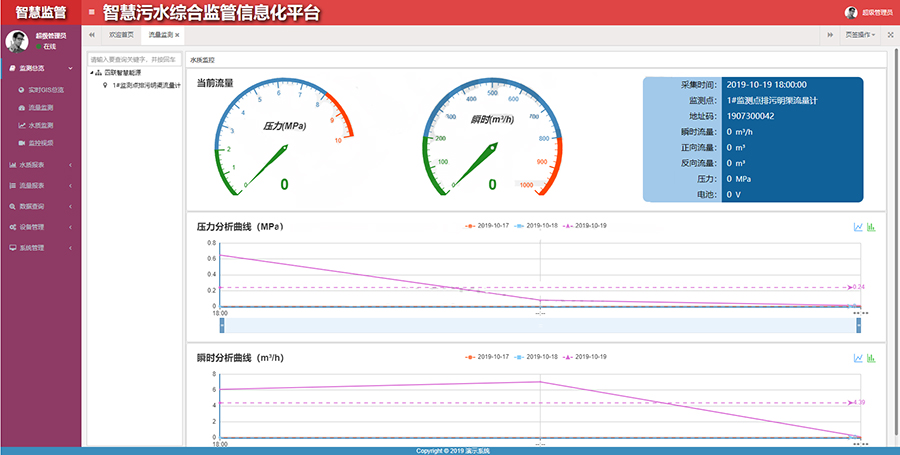This screenshot has width=900, height=455.
Task: Click the 压力分析曲线（MPa）chart title
Action: [x=240, y=227]
